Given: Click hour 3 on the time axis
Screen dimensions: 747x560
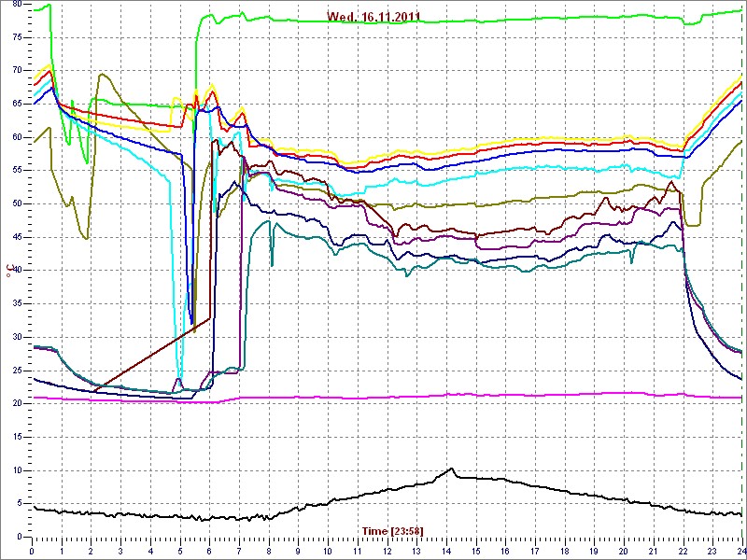Looking at the screenshot, I should click(x=120, y=550).
